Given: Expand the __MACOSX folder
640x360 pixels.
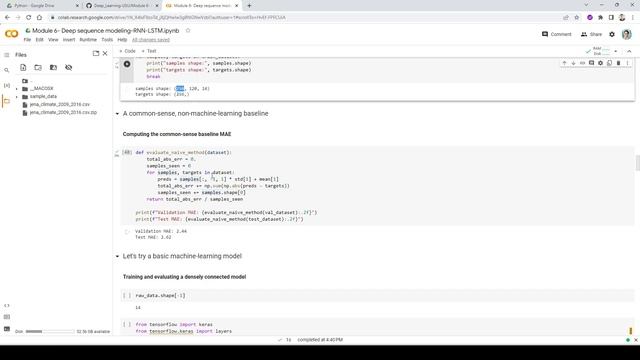Looking at the screenshot, I should (x=17, y=89).
